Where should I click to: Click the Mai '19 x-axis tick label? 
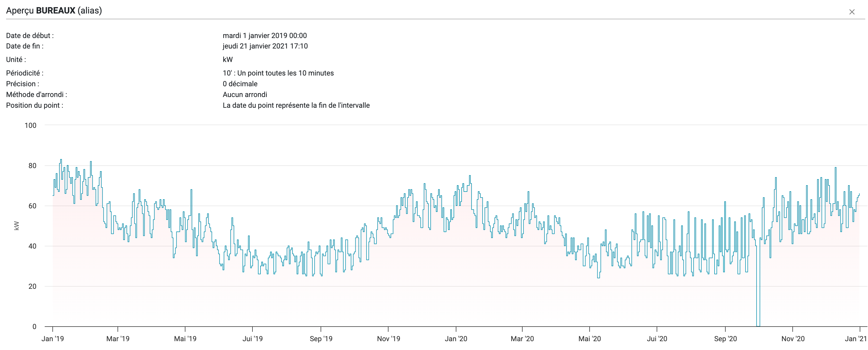pos(185,338)
